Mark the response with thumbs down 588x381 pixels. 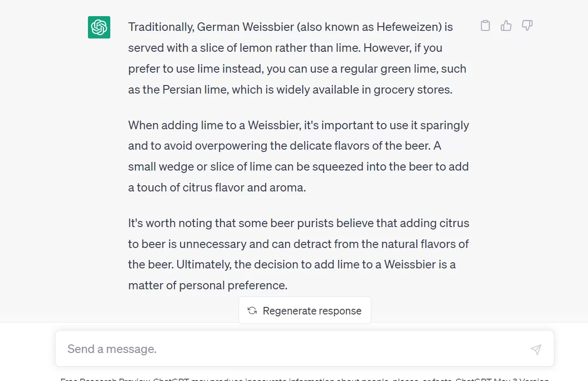pos(527,26)
